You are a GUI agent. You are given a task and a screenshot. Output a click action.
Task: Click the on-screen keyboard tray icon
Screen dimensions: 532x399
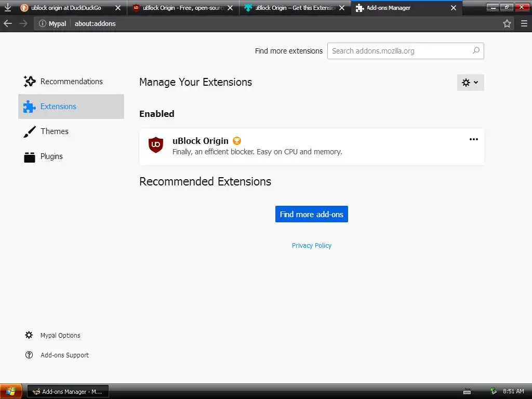click(x=467, y=392)
